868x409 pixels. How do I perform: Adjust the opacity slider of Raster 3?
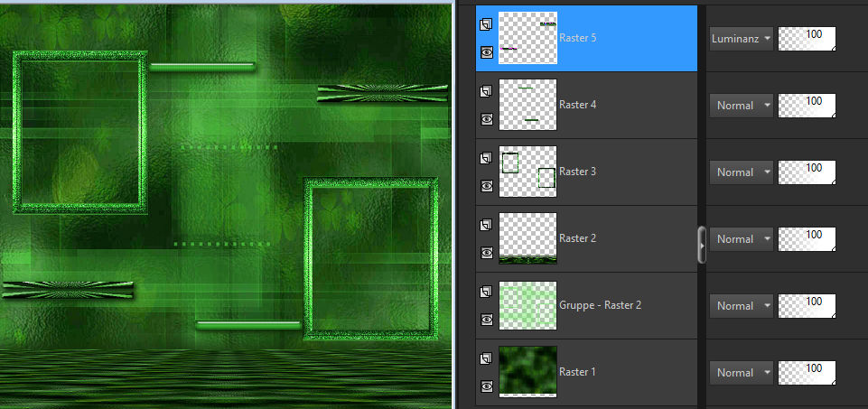click(x=807, y=172)
